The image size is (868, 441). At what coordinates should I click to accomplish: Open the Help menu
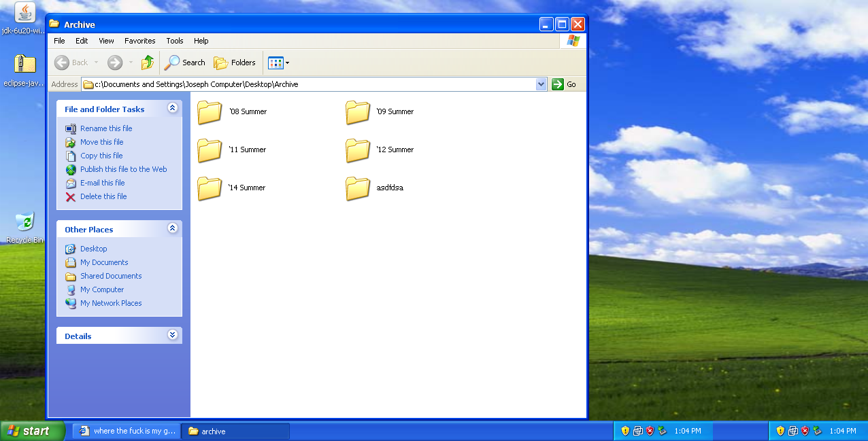coord(201,41)
